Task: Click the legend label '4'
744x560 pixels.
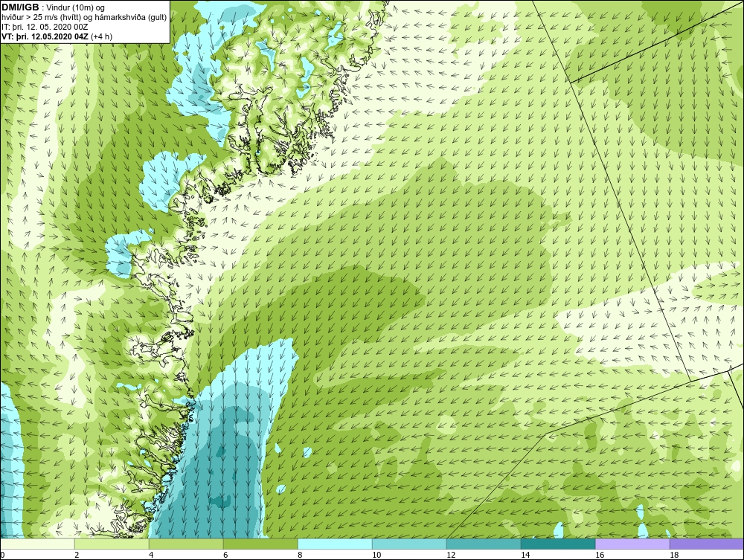Action: click(151, 555)
